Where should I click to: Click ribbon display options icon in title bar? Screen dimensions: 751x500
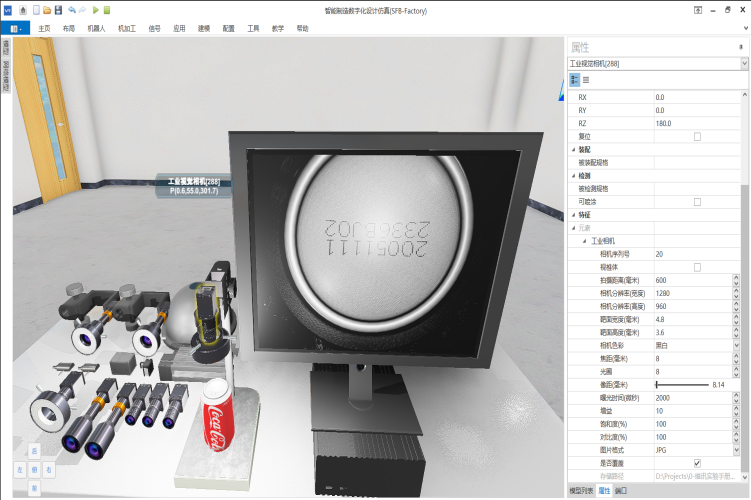(x=698, y=10)
